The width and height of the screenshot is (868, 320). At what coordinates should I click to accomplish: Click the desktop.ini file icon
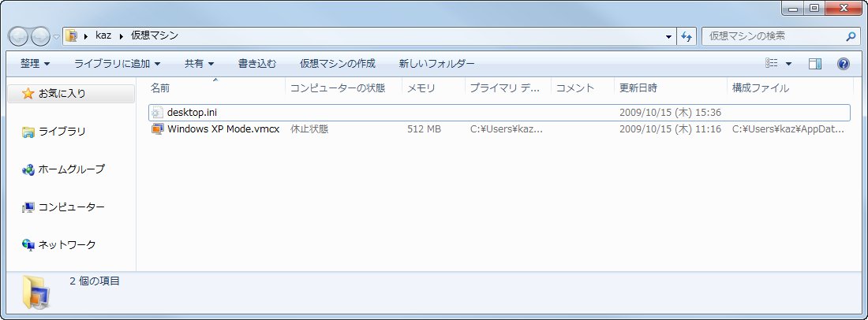(157, 113)
